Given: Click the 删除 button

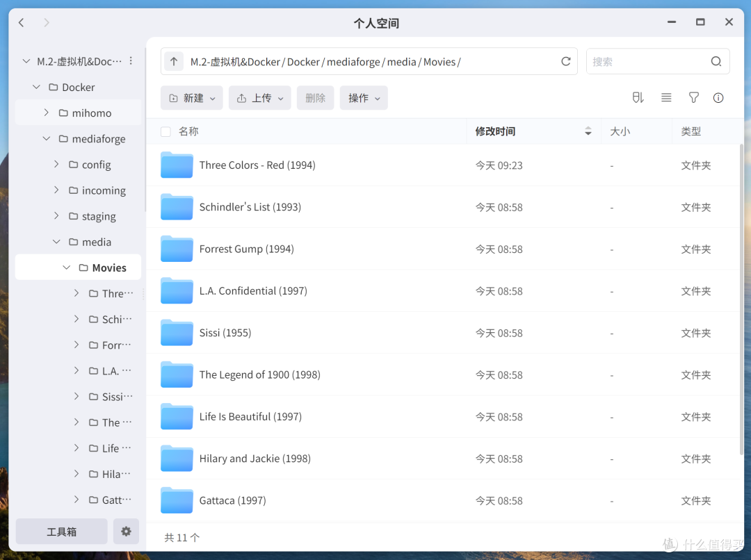Looking at the screenshot, I should 315,98.
